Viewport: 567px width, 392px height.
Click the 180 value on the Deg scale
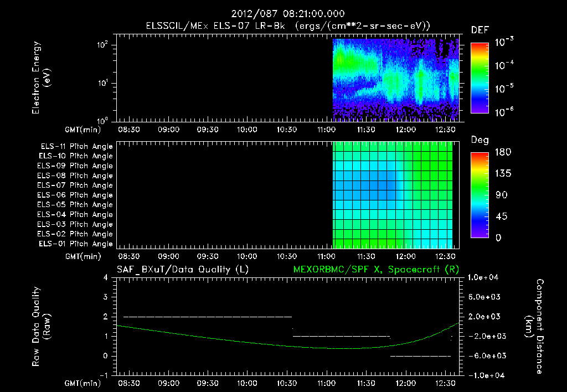(503, 152)
